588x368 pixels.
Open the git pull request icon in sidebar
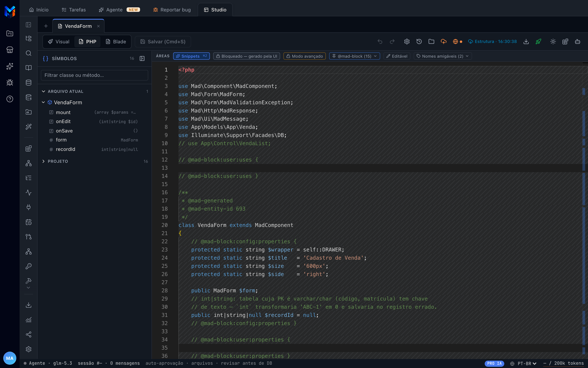point(29,237)
